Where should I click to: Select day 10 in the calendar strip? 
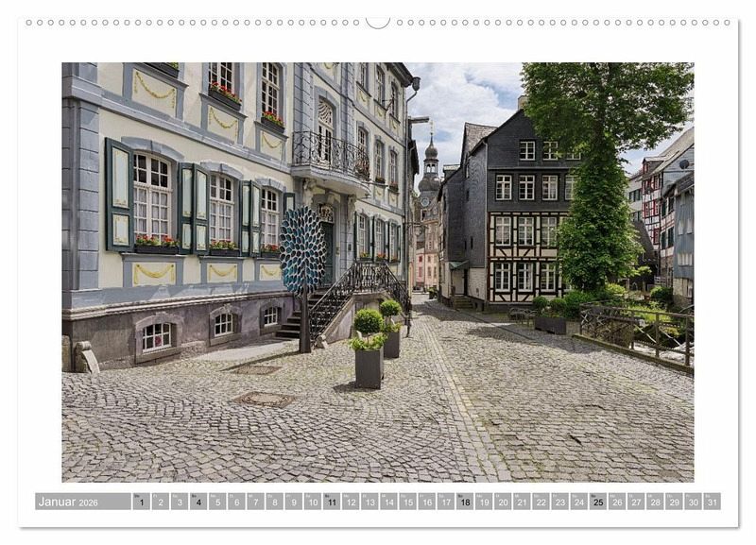[313, 502]
